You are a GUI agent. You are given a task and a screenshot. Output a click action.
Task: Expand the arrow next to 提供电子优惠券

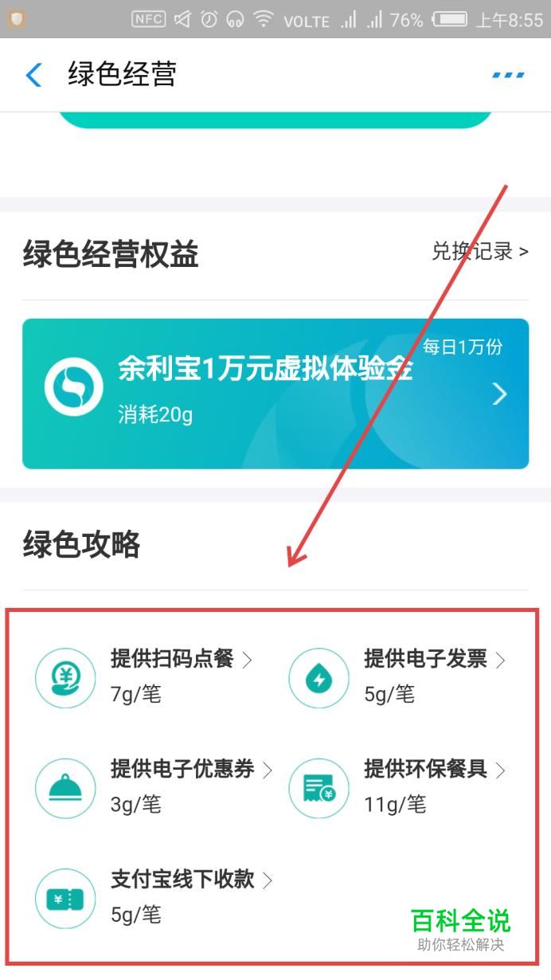coord(268,770)
